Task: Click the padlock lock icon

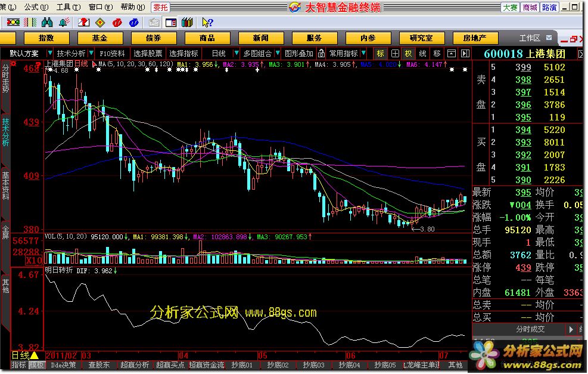Action: coord(321,53)
